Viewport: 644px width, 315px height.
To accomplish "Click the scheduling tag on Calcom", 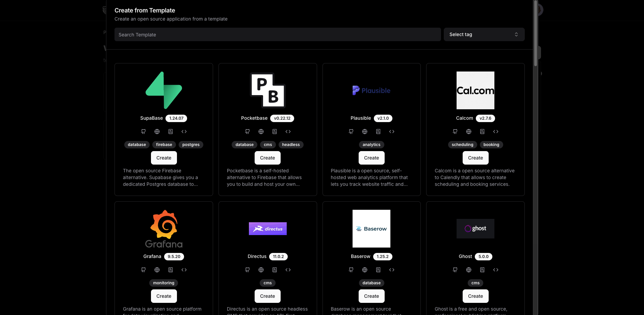I will tap(463, 145).
